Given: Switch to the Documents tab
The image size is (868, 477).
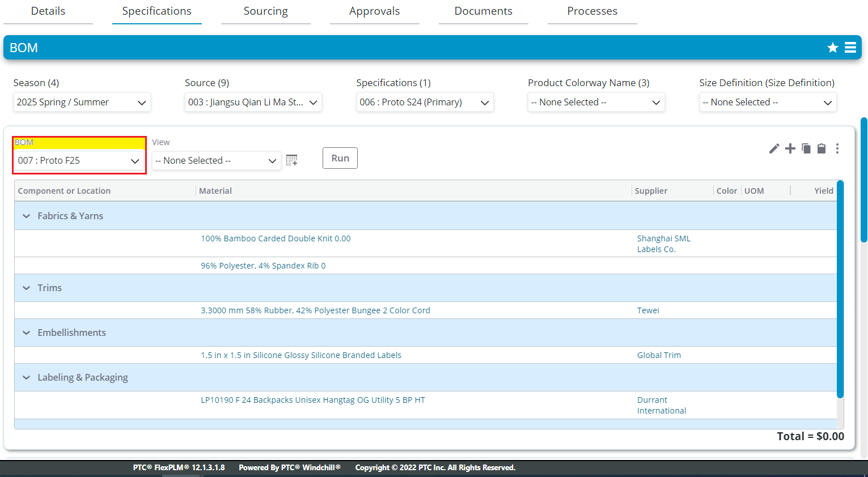Looking at the screenshot, I should click(x=484, y=11).
